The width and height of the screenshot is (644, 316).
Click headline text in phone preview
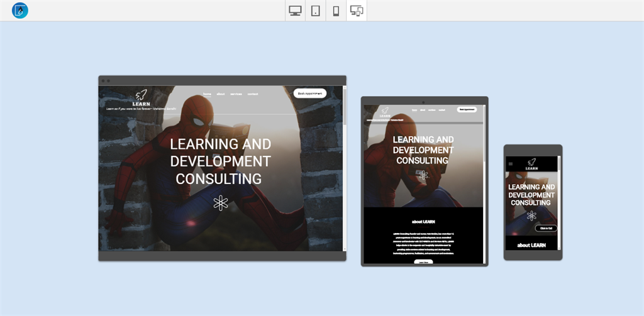(531, 195)
